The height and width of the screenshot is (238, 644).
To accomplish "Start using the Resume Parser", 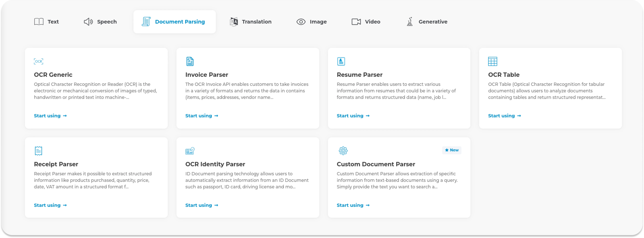I will 353,115.
